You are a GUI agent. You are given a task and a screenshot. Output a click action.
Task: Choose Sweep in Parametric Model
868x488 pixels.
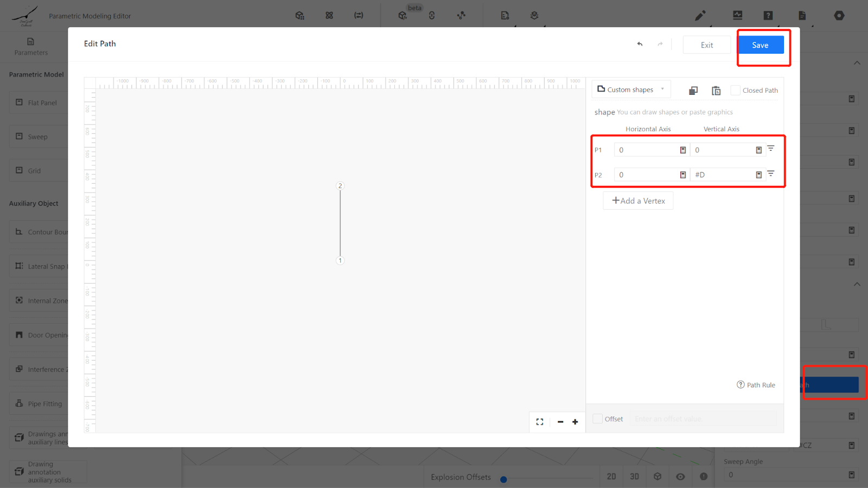coord(39,137)
